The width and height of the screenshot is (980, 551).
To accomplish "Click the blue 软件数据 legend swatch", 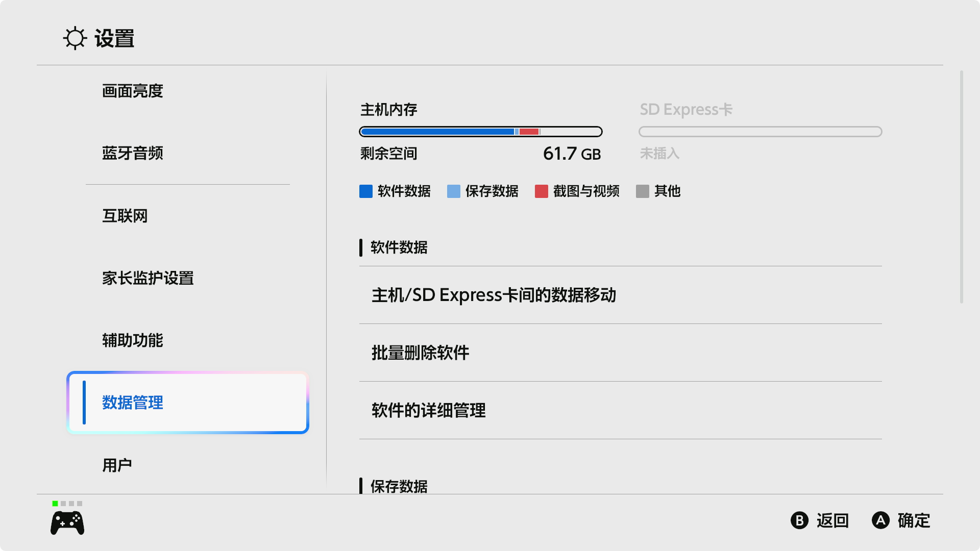I will pyautogui.click(x=366, y=191).
